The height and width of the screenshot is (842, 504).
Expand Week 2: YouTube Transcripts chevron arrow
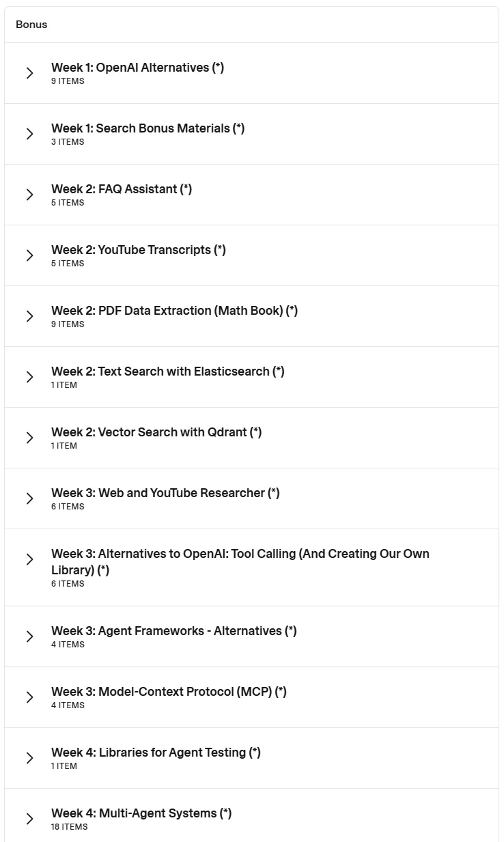pos(29,255)
